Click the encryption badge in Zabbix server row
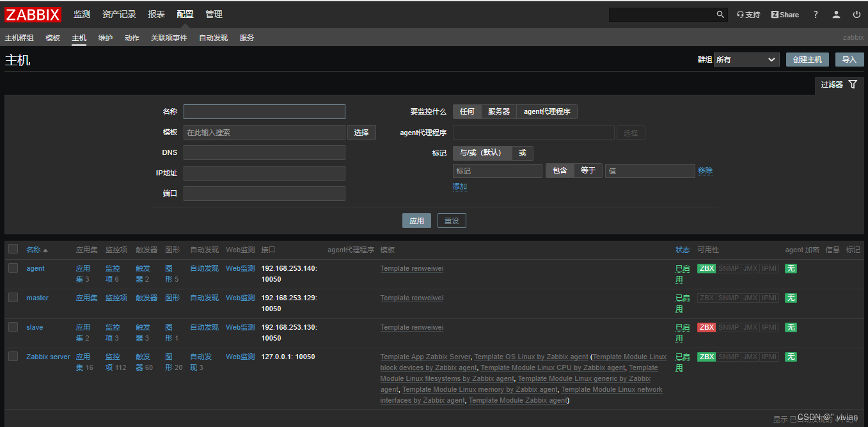 click(x=791, y=357)
